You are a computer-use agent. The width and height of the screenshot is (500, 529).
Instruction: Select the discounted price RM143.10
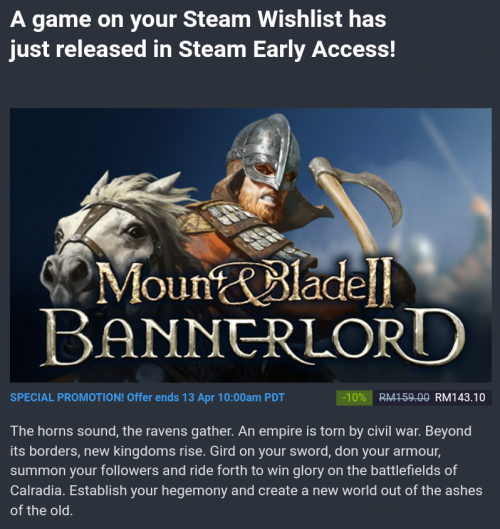pos(460,398)
